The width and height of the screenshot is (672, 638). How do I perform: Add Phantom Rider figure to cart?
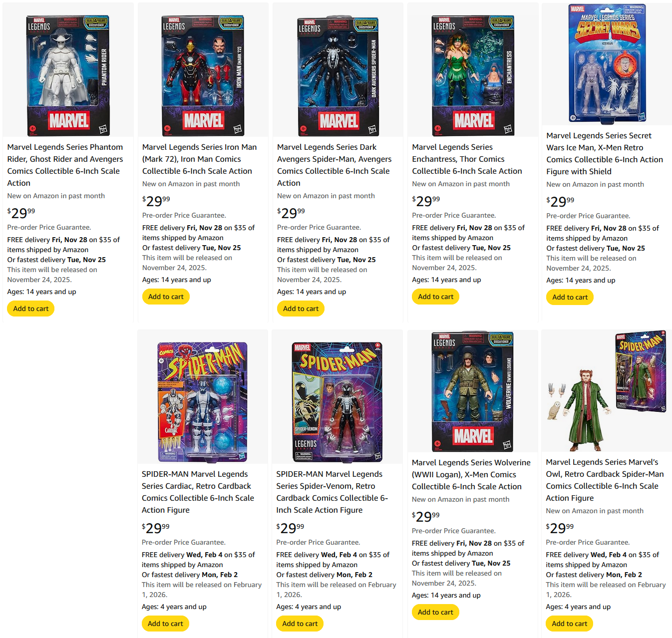point(31,309)
